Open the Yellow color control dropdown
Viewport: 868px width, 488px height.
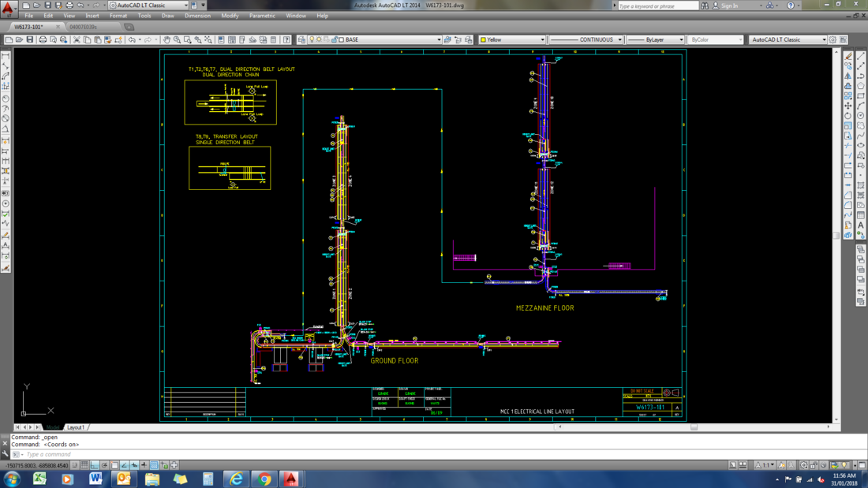[542, 40]
